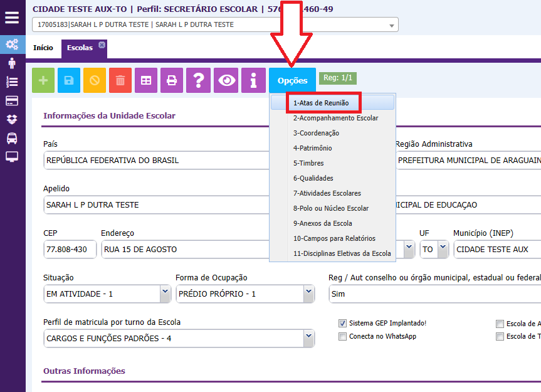Enable Conecta no WhatsApp checkbox
This screenshot has height=392, width=541.
[342, 337]
